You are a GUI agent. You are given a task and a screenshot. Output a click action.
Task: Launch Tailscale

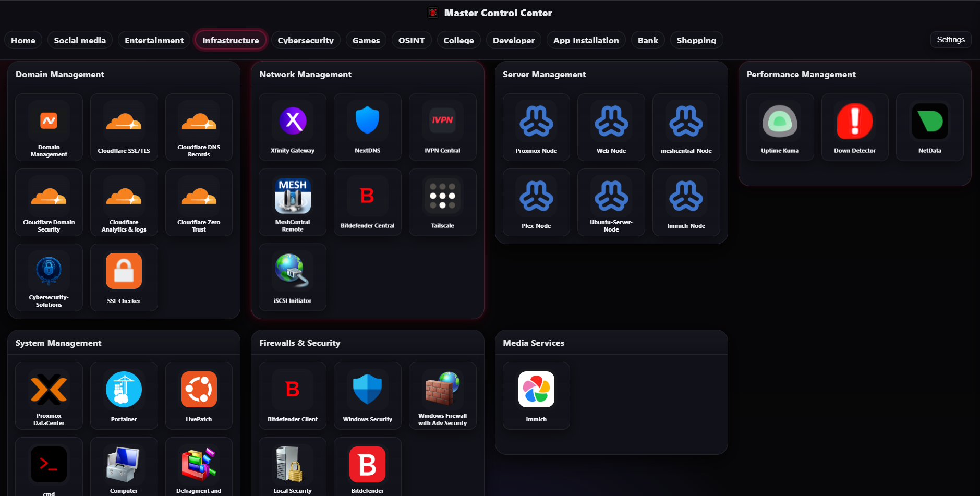point(443,202)
